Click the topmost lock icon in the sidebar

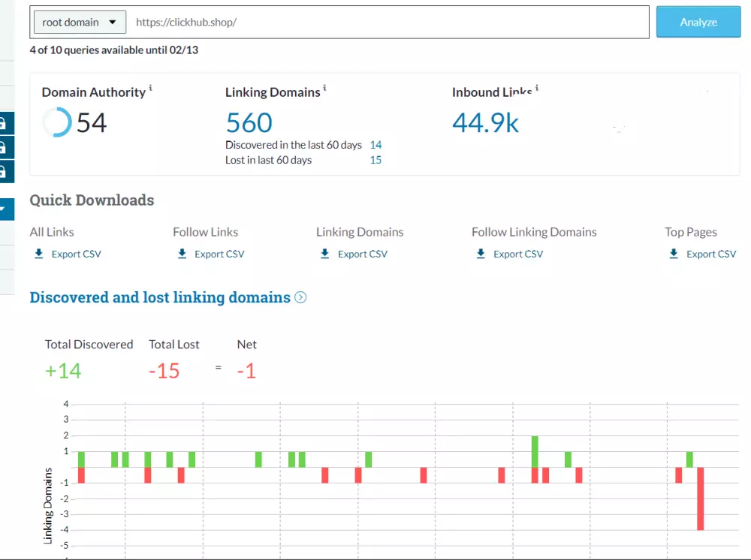pyautogui.click(x=5, y=123)
